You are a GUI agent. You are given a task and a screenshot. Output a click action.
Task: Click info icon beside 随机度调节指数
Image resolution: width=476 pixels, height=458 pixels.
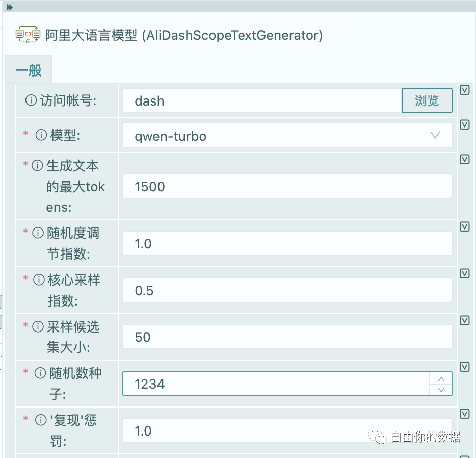tap(38, 233)
